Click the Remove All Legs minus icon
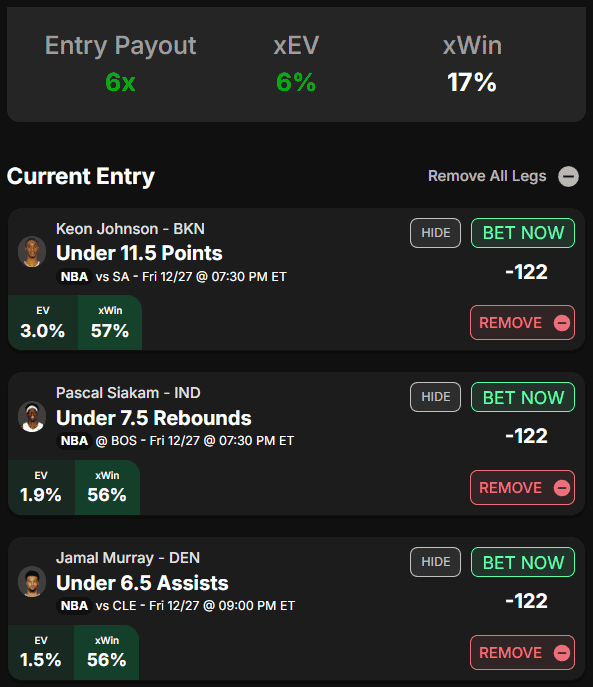The width and height of the screenshot is (593, 687). [568, 177]
